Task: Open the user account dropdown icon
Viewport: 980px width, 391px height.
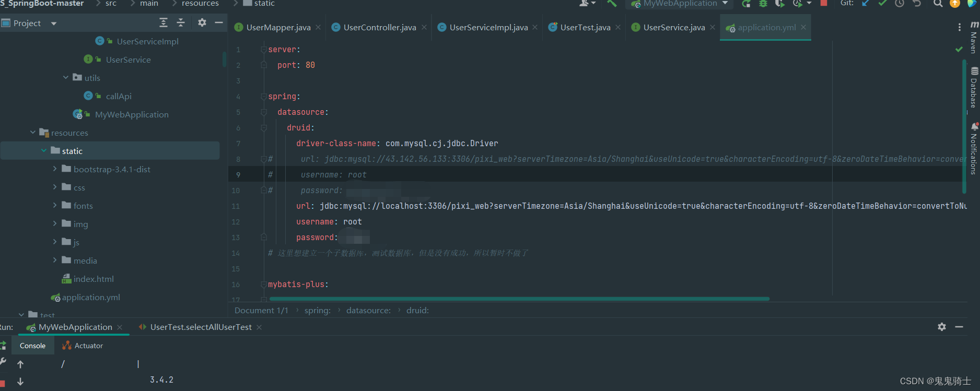Action: click(x=587, y=3)
